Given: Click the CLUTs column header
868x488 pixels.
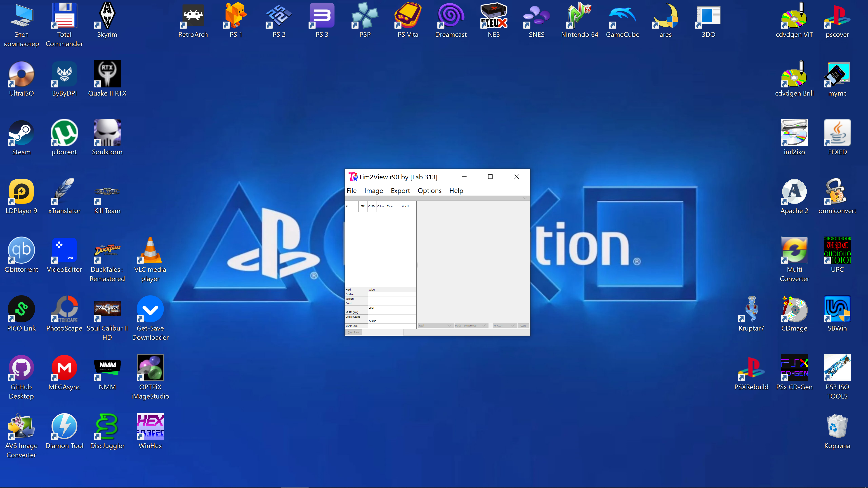Looking at the screenshot, I should coord(372,206).
